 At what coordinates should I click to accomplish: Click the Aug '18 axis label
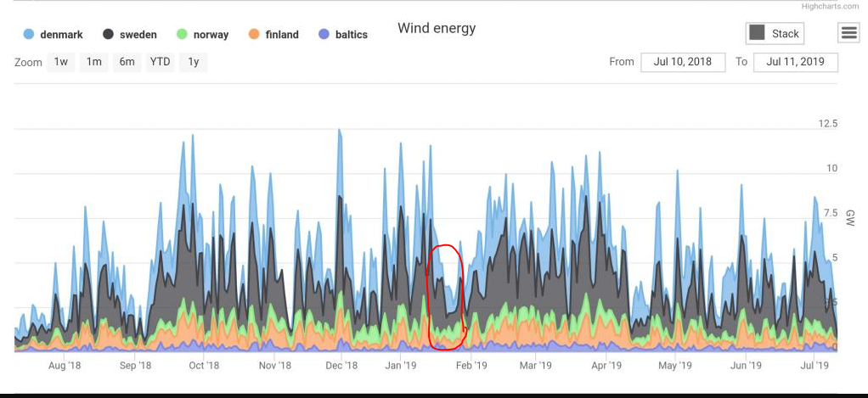65,366
